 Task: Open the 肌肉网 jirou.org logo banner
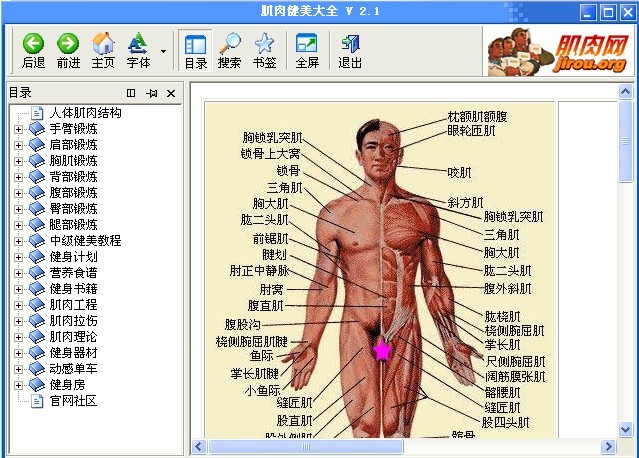558,51
